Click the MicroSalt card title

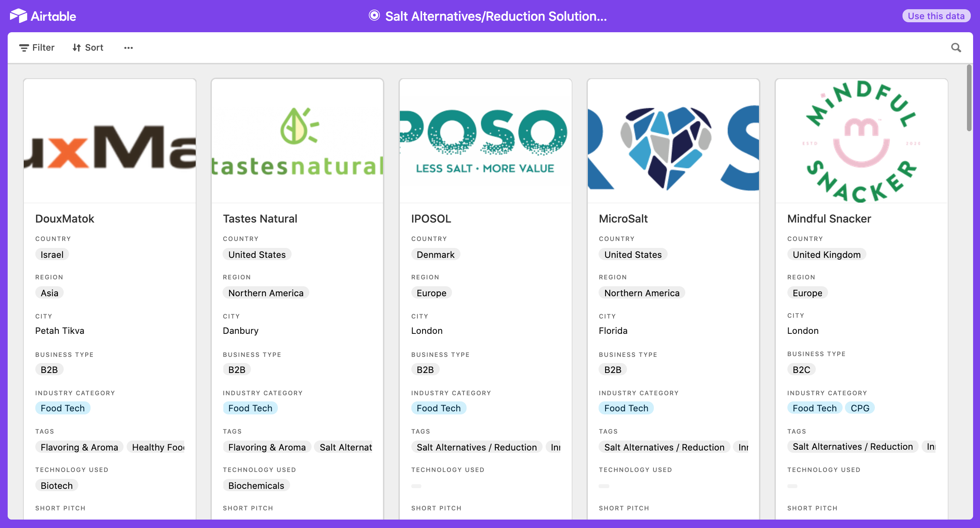(x=623, y=219)
